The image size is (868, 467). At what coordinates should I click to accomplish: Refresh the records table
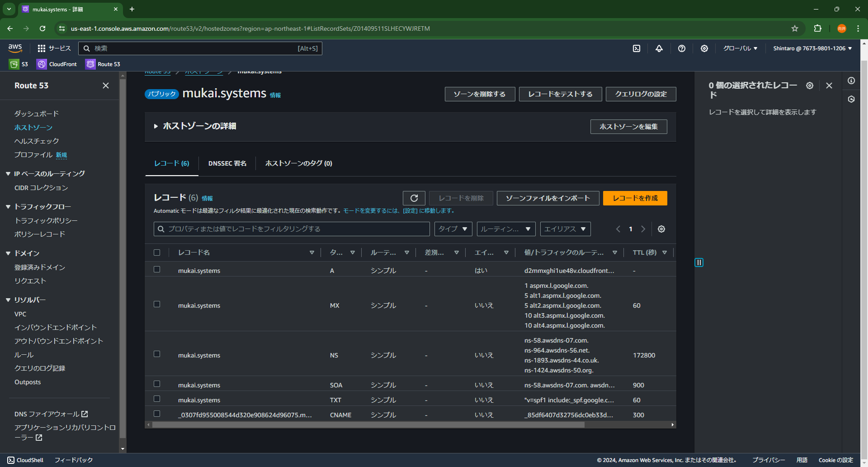(414, 198)
